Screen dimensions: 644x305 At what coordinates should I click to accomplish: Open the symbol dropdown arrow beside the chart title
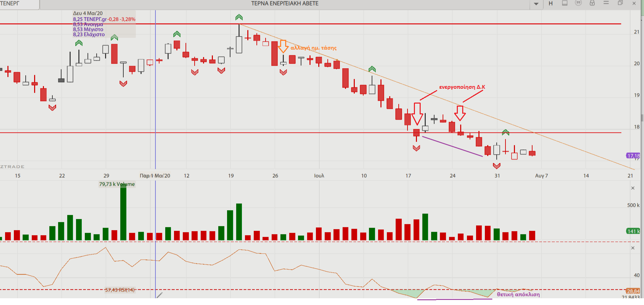point(536,4)
